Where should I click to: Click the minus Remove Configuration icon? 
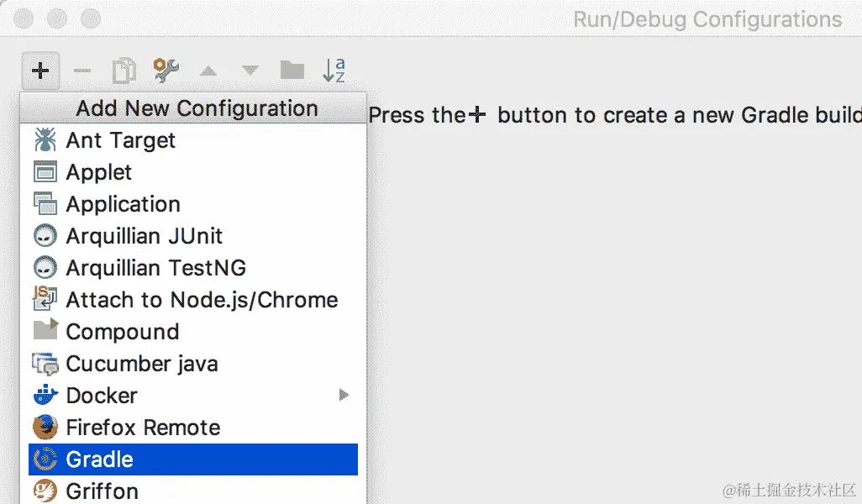(x=81, y=71)
